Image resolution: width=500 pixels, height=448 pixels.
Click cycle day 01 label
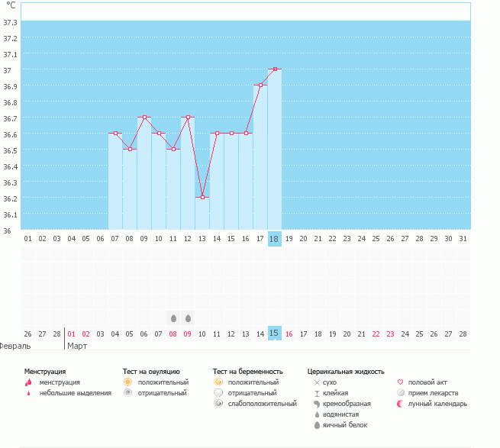(x=27, y=239)
